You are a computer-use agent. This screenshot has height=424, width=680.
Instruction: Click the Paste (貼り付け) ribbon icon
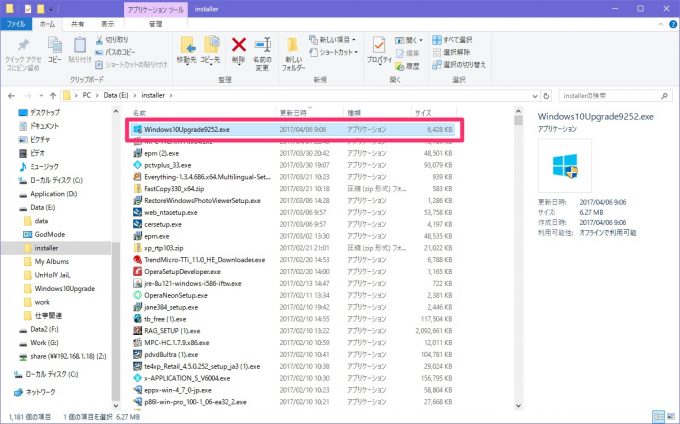pos(80,45)
